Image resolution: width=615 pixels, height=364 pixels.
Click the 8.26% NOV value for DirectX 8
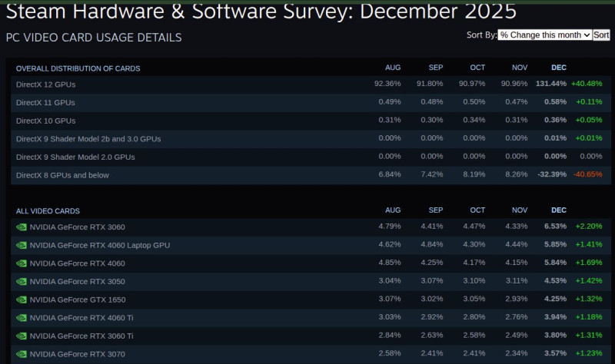click(516, 174)
